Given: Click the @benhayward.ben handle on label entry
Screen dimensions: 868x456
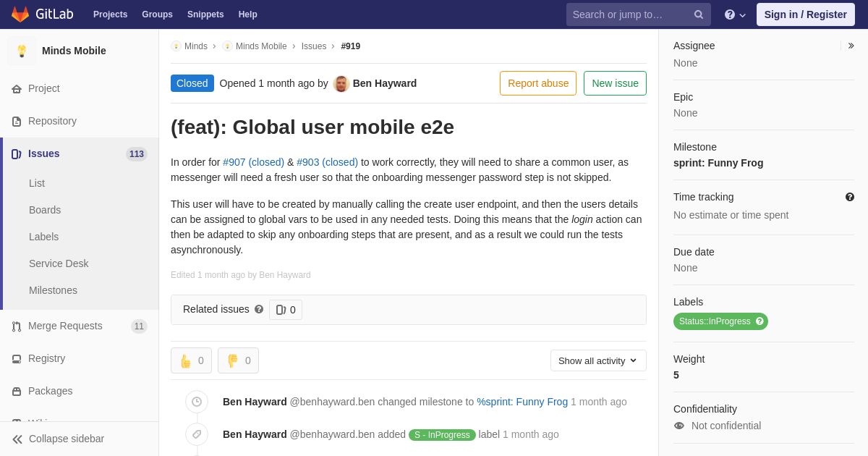Looking at the screenshot, I should [332, 434].
